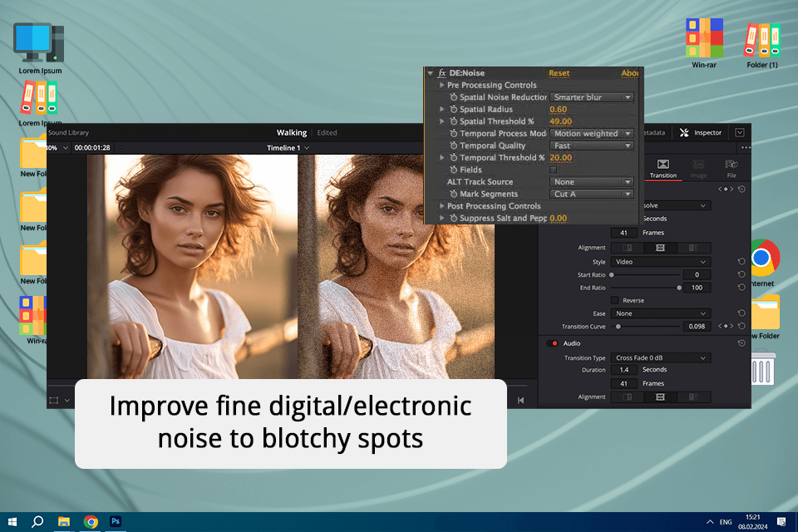798x532 pixels.
Task: Expand Pre Processing Controls
Action: click(x=441, y=85)
